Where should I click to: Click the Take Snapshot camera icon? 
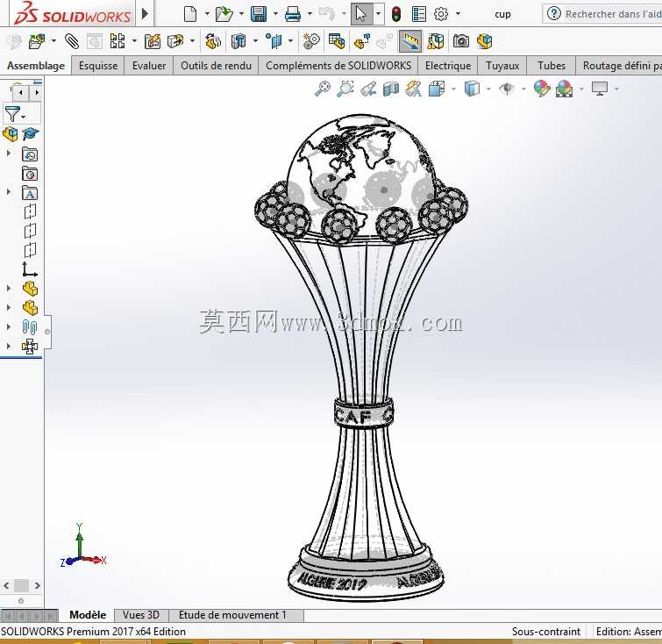tap(460, 41)
